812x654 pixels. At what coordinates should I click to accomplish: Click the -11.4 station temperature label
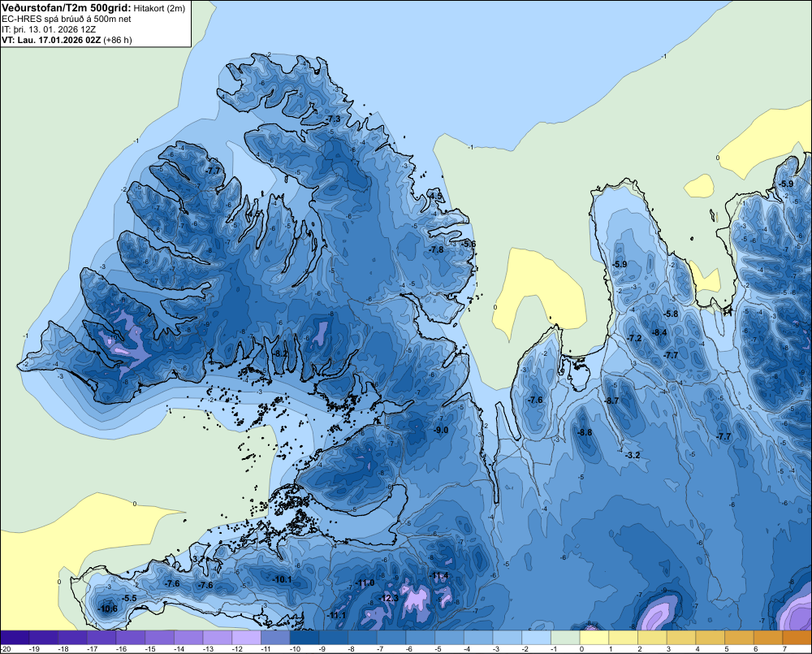point(439,575)
